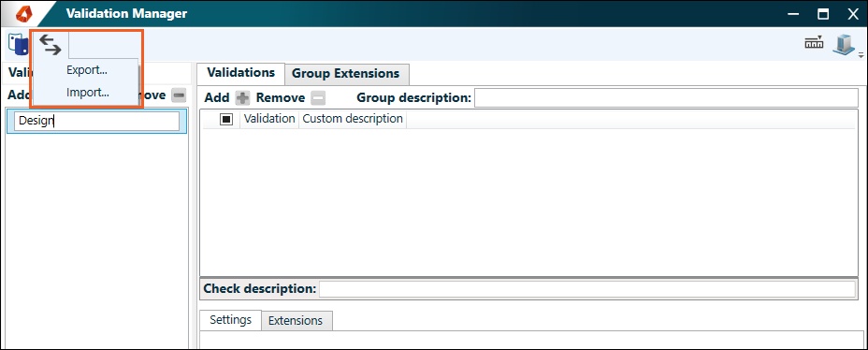Click the plus icon next to Add validation

242,98
